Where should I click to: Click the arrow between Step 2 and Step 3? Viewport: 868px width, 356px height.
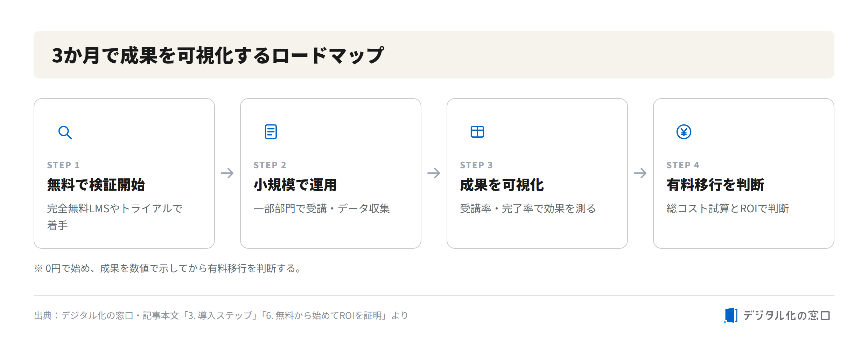tap(434, 173)
